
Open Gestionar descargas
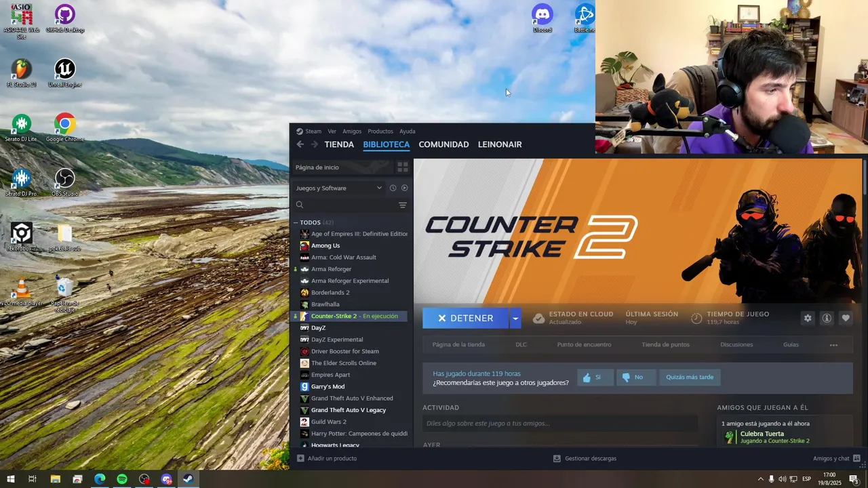point(585,459)
